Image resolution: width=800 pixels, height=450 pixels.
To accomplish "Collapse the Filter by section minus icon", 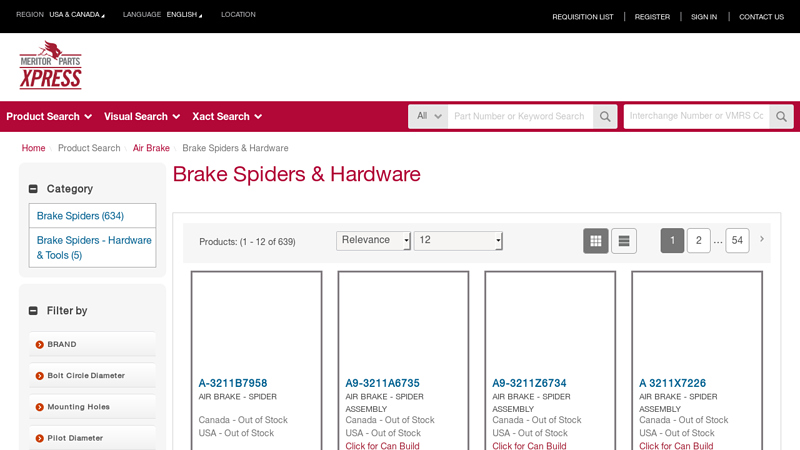I will pyautogui.click(x=33, y=311).
